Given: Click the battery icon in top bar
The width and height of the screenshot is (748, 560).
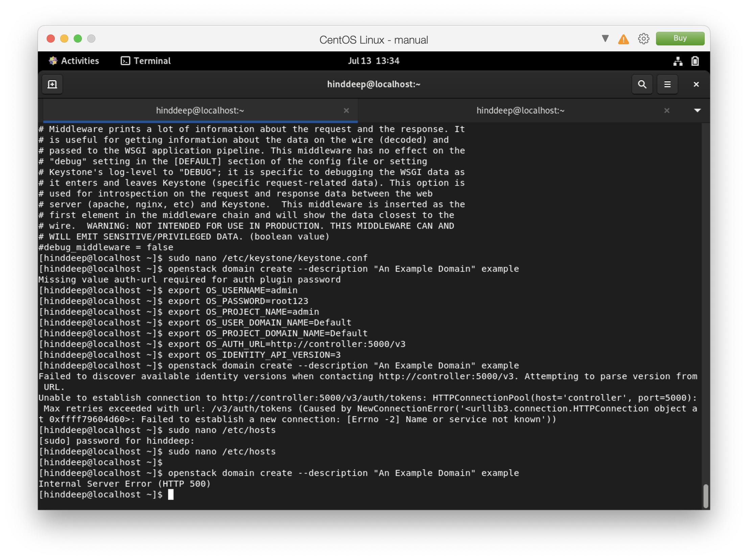Looking at the screenshot, I should pyautogui.click(x=695, y=61).
